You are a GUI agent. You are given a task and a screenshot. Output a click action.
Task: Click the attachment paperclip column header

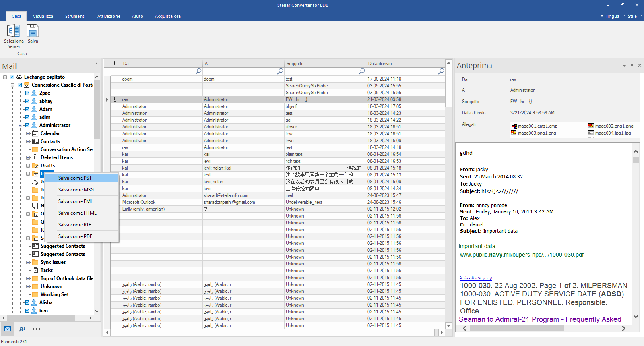(115, 63)
